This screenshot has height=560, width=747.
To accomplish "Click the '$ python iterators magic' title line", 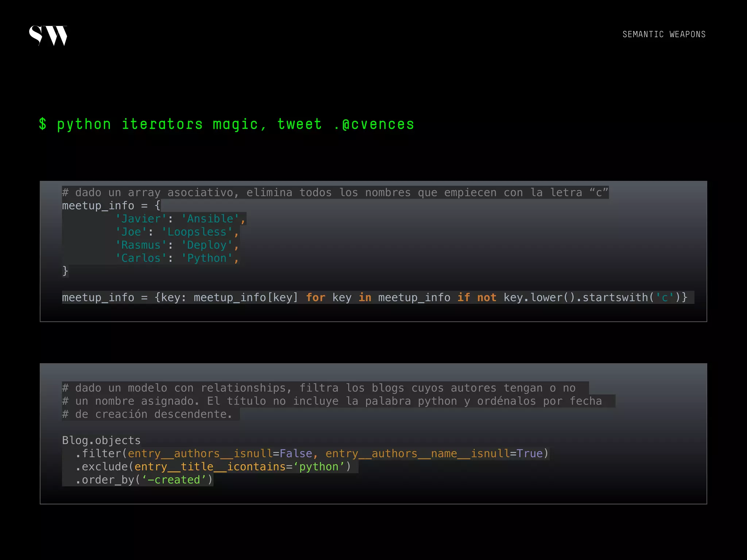I will click(227, 124).
